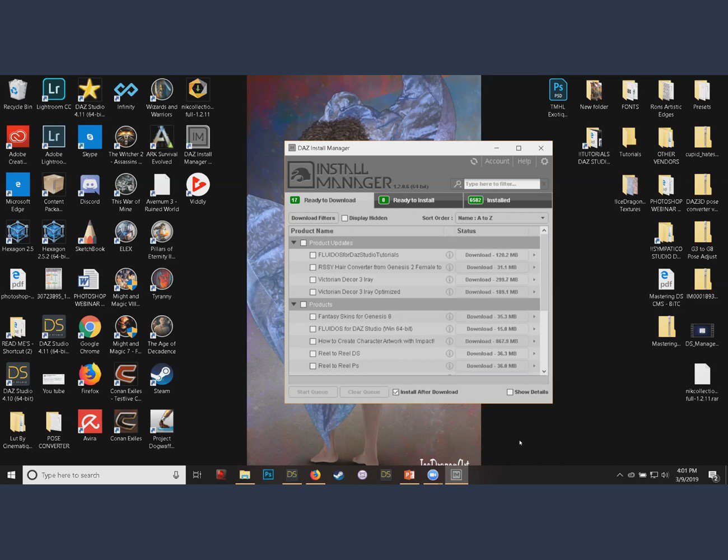Switch to the Ready to Install tab
Screen dimensions: 728x560
pyautogui.click(x=419, y=200)
